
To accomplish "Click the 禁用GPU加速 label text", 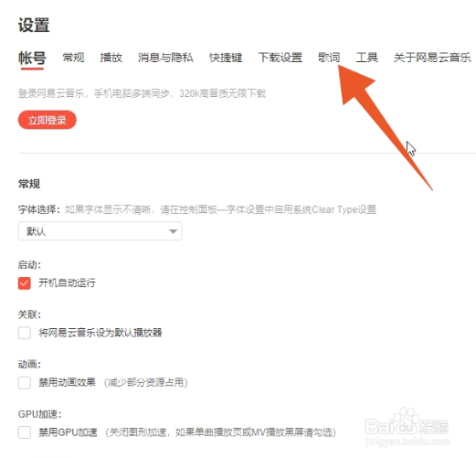I will pos(68,432).
